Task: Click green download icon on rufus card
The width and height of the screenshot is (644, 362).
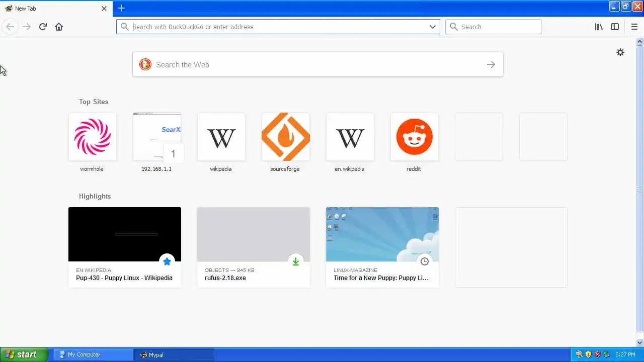Action: (296, 261)
